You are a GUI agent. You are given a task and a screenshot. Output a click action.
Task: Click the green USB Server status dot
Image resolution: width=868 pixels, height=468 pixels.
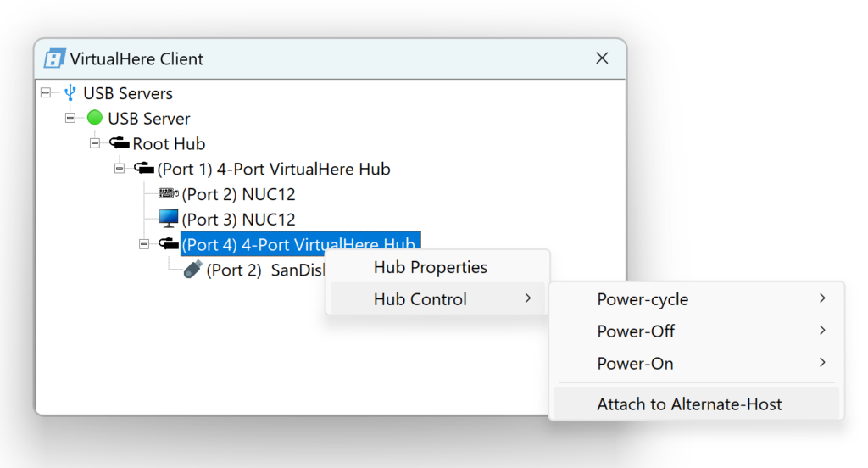(95, 118)
